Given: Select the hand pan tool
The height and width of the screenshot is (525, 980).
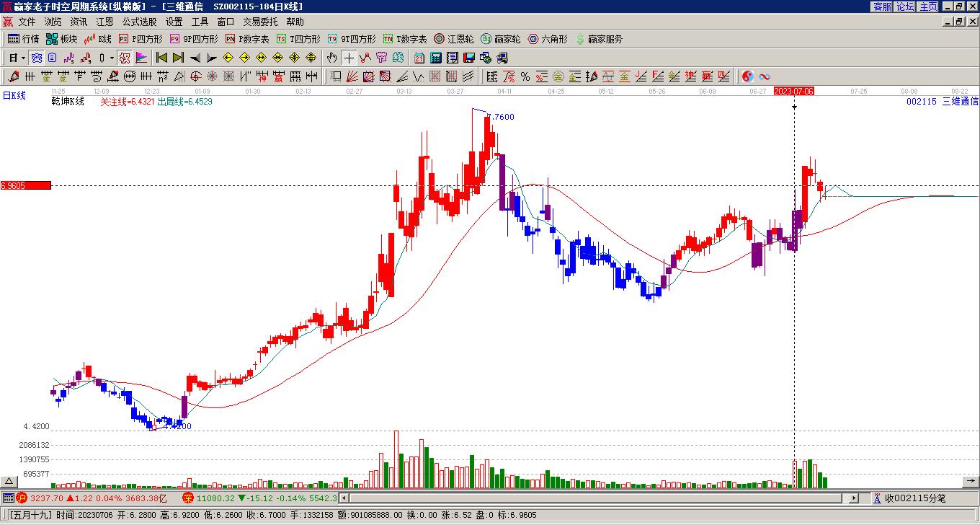Looking at the screenshot, I should [332, 58].
